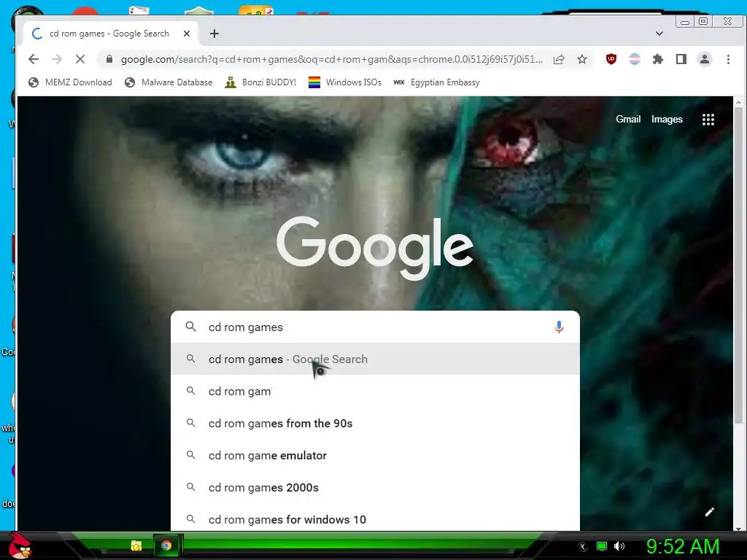Select the cd rom games tab
Image resolution: width=747 pixels, height=560 pixels.
click(x=111, y=34)
